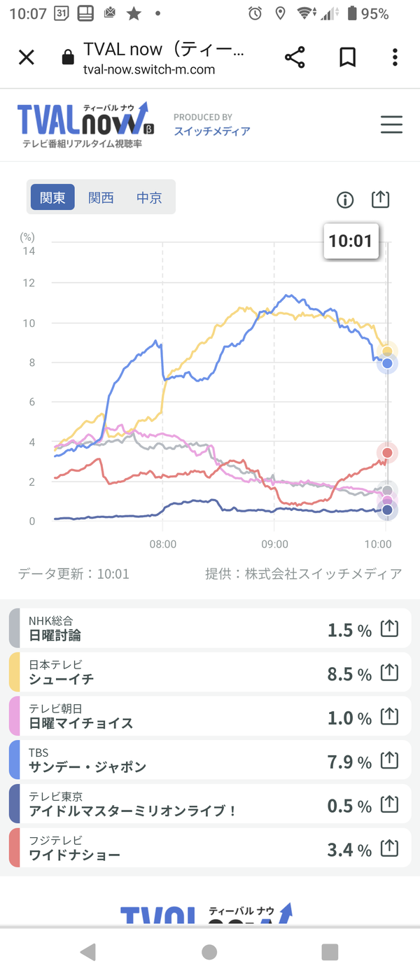This screenshot has height=980, width=420.
Task: Open the hamburger menu icon
Action: coord(391,125)
